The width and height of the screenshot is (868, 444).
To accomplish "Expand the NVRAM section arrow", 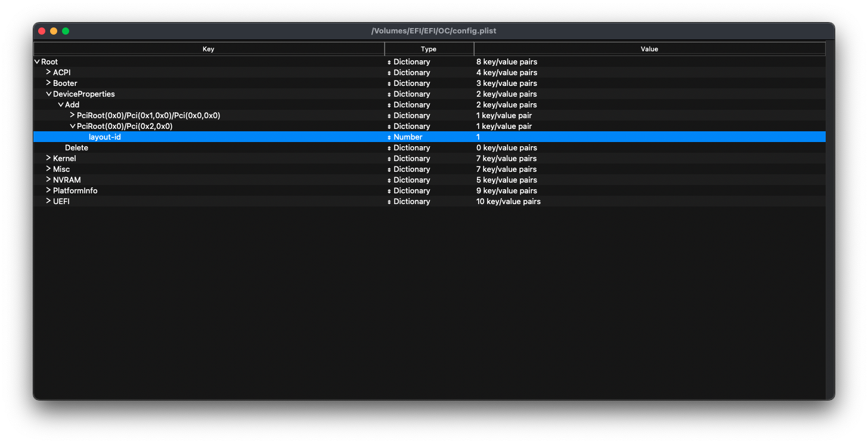I will tap(48, 180).
